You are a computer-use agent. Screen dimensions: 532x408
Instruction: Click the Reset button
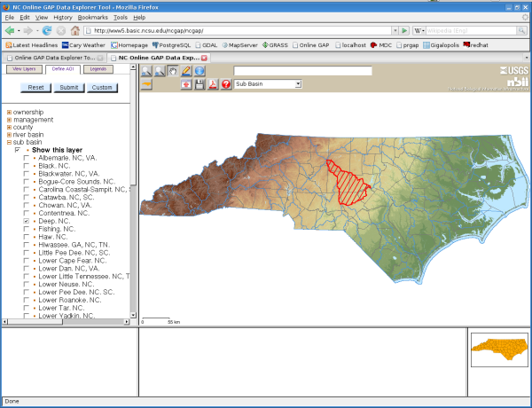(x=35, y=88)
